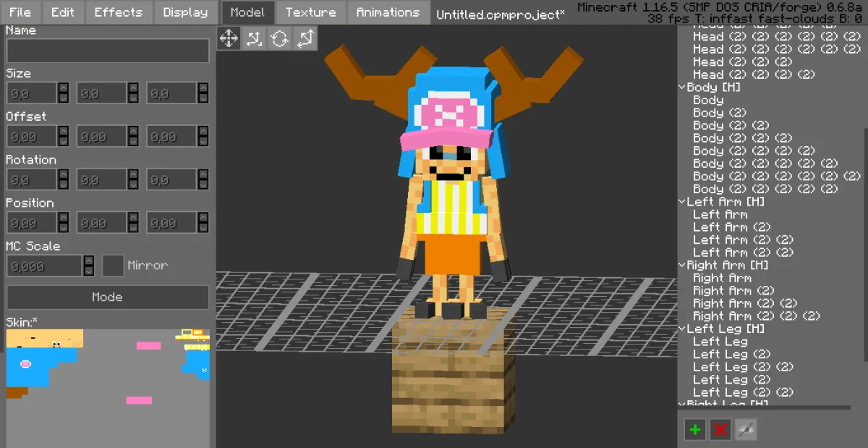Click the MC Scale value field
The height and width of the screenshot is (448, 868).
tap(44, 266)
